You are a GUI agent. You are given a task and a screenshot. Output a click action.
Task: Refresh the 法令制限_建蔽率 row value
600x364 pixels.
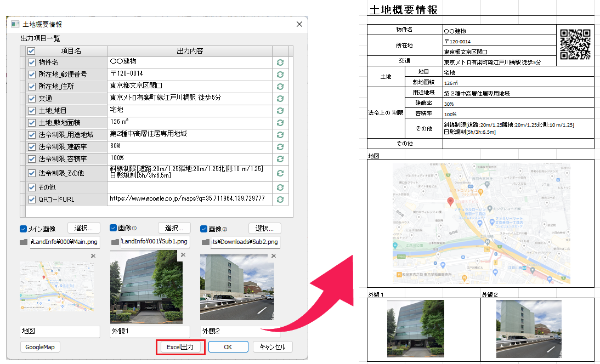(280, 147)
